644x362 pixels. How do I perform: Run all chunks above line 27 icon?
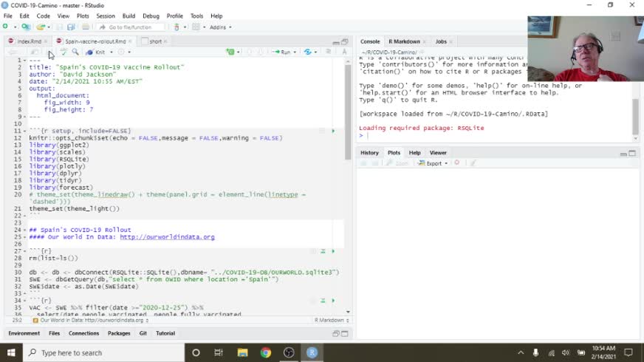pyautogui.click(x=323, y=251)
